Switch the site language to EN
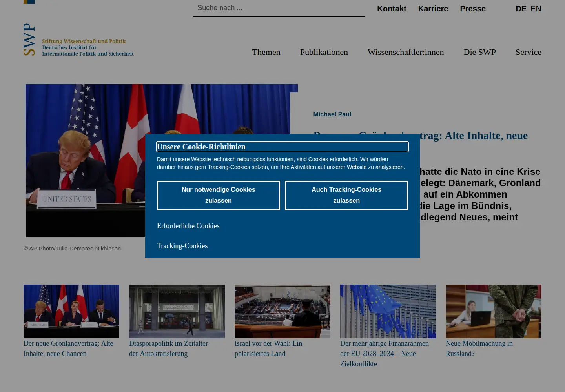 (536, 9)
